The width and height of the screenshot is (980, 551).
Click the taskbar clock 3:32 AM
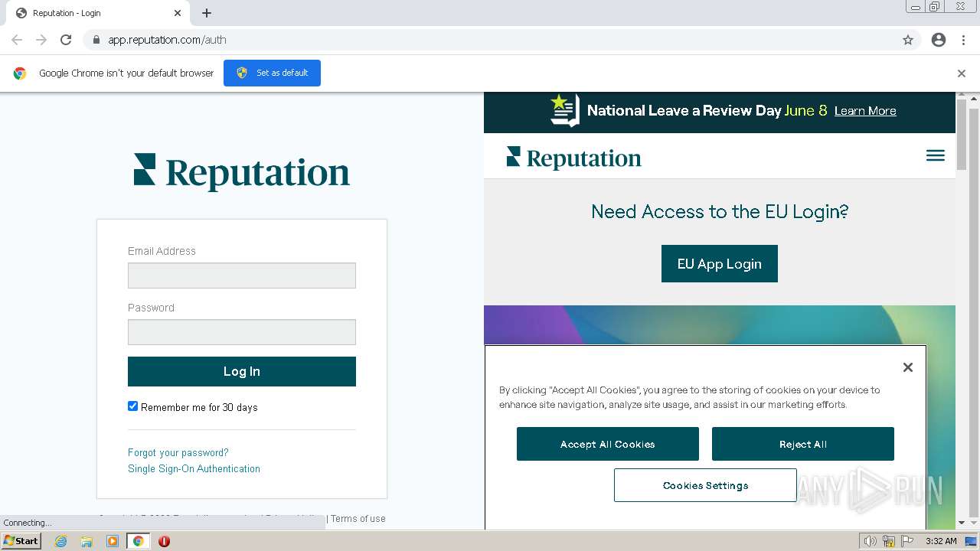coord(941,541)
